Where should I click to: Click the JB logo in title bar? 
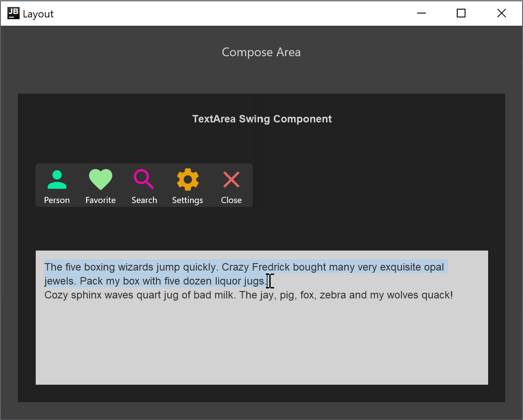(14, 14)
